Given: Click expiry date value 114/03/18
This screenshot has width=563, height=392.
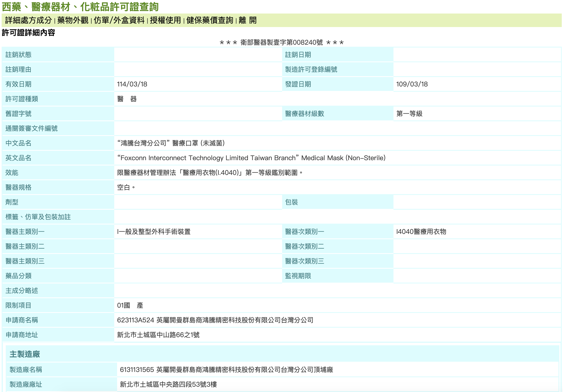Looking at the screenshot, I should coord(132,84).
